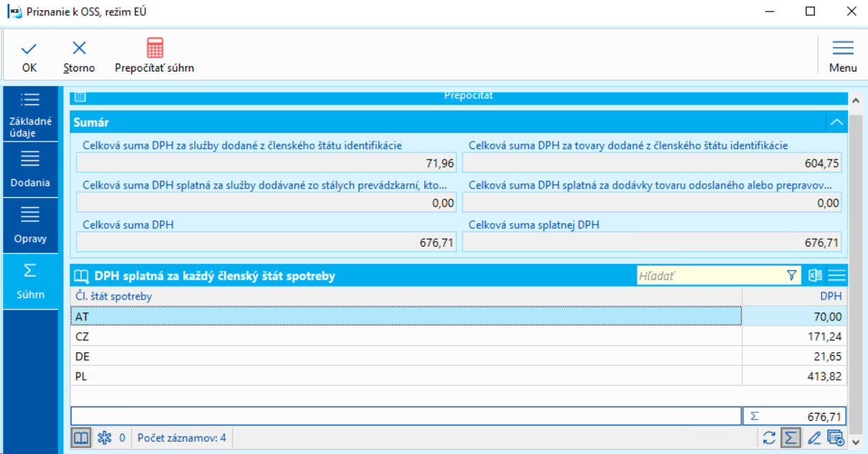Sort by Čl. štát spotreby column header
Viewport: 868px width, 454px height.
pos(406,296)
